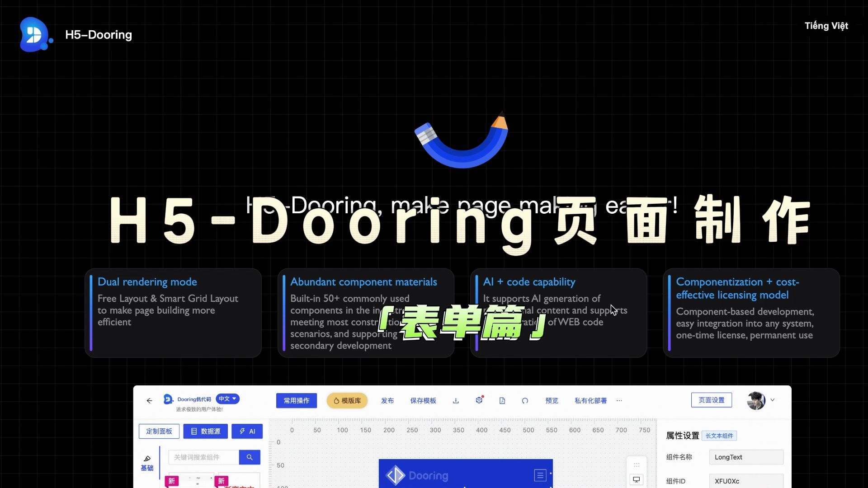
Task: Click the monitor icon on floating panel
Action: pyautogui.click(x=637, y=479)
